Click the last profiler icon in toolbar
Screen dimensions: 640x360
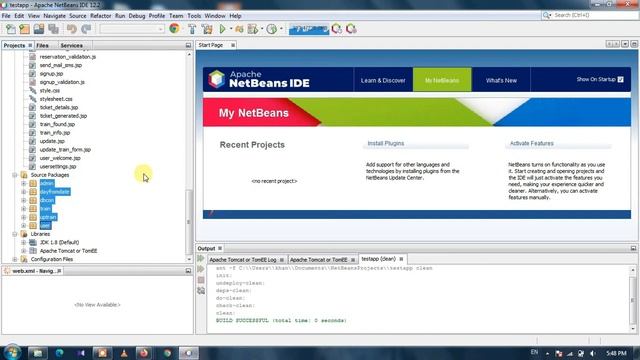pyautogui.click(x=351, y=29)
